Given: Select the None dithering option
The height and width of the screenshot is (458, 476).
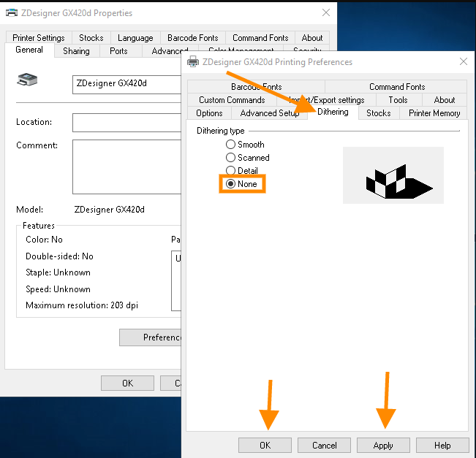Looking at the screenshot, I should [x=241, y=184].
